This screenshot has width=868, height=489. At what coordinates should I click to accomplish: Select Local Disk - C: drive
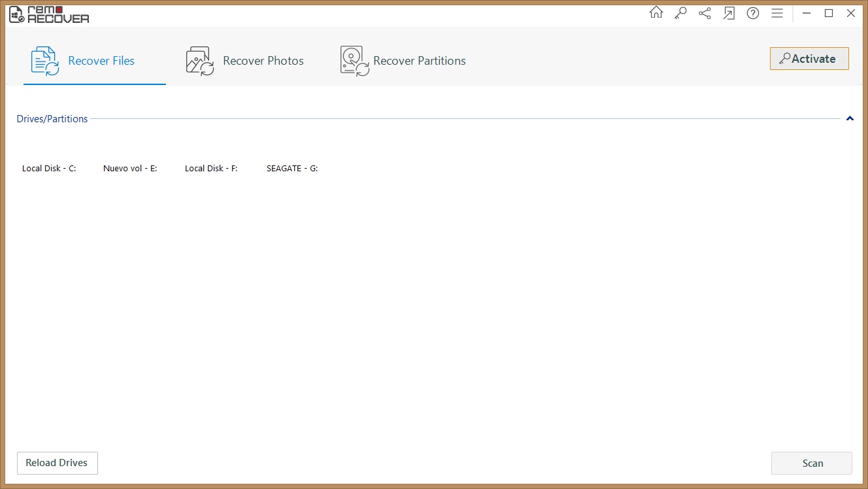[49, 169]
